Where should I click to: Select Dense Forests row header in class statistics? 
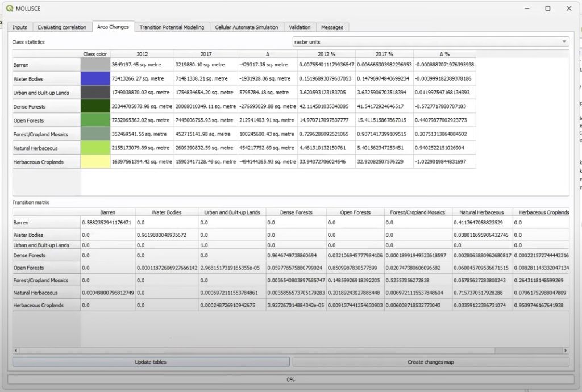click(47, 106)
